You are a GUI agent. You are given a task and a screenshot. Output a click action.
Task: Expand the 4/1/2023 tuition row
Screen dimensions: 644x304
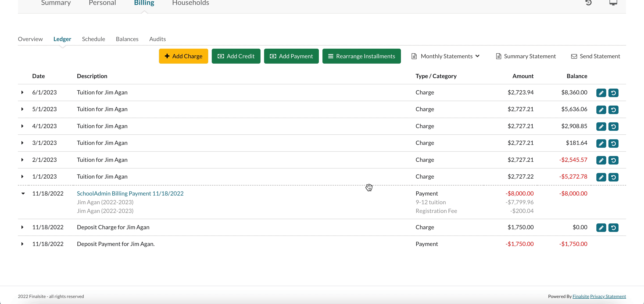(22, 126)
